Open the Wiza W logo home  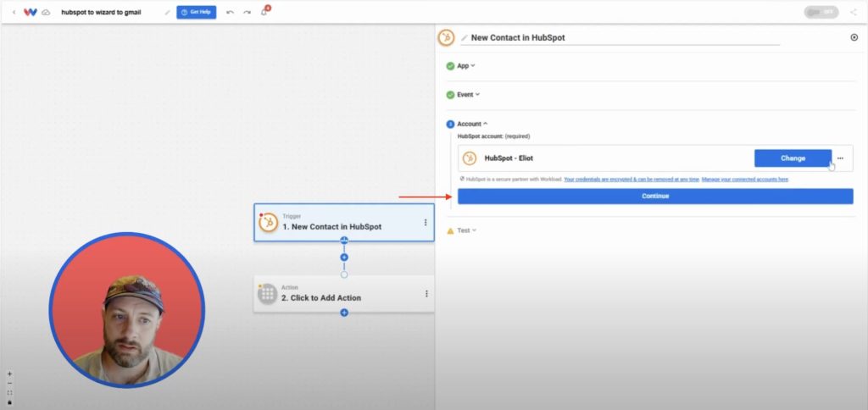pyautogui.click(x=31, y=12)
